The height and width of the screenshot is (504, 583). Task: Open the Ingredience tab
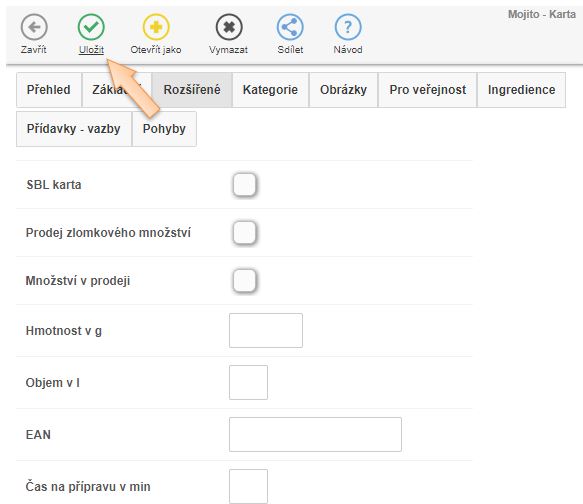tap(521, 90)
